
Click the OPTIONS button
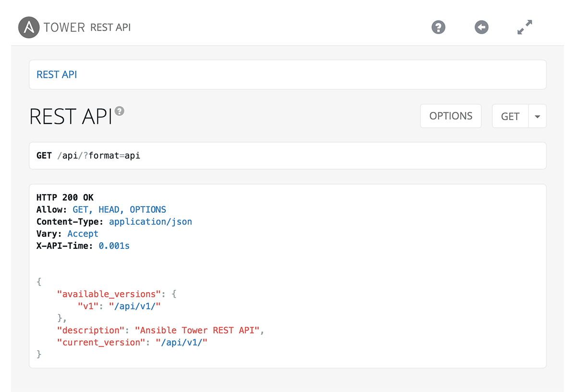(x=451, y=116)
